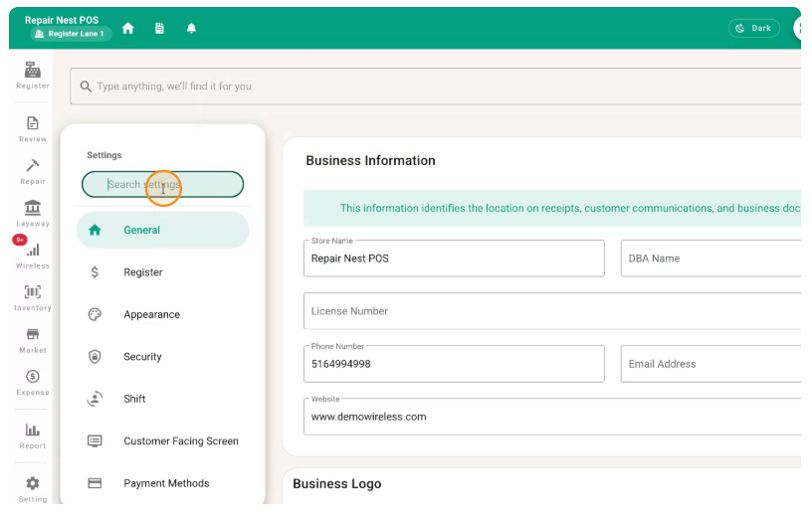Select Customer Facing Screen settings
The height and width of the screenshot is (521, 812).
tap(162, 441)
